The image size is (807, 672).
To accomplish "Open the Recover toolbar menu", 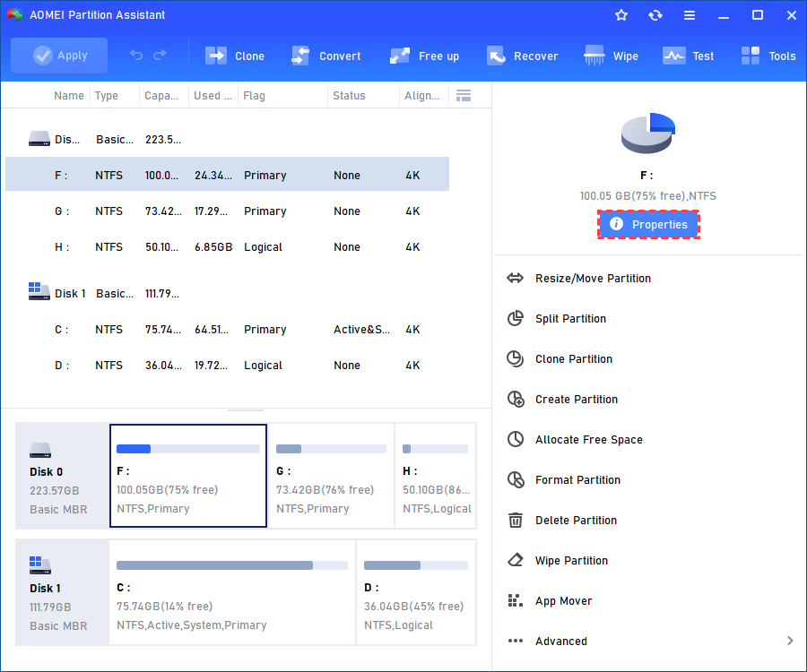I will (x=523, y=56).
